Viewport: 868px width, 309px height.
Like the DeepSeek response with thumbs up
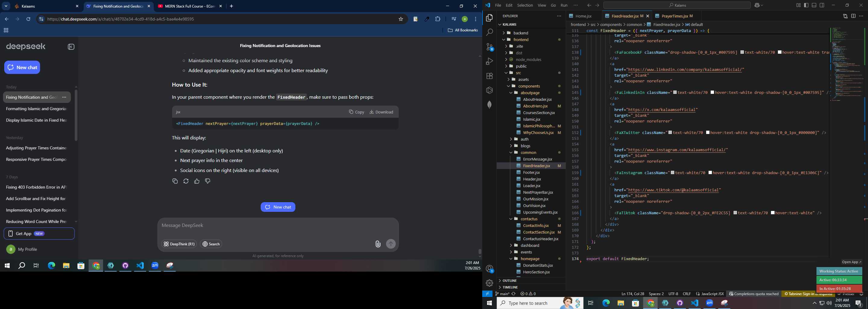pyautogui.click(x=197, y=181)
